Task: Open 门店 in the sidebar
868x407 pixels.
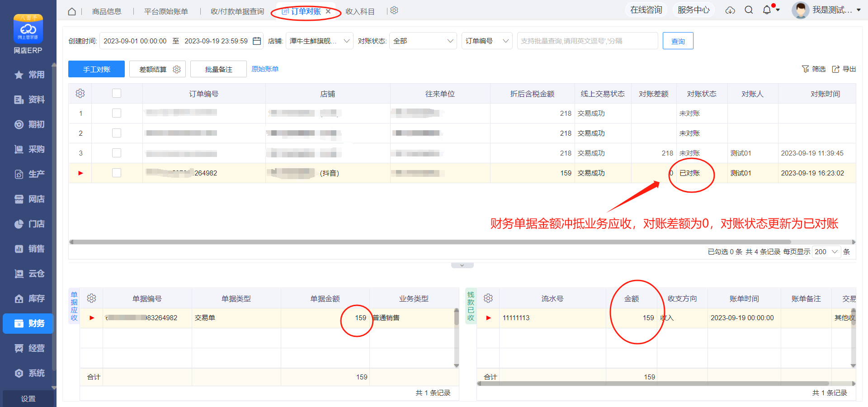Action: [x=29, y=224]
